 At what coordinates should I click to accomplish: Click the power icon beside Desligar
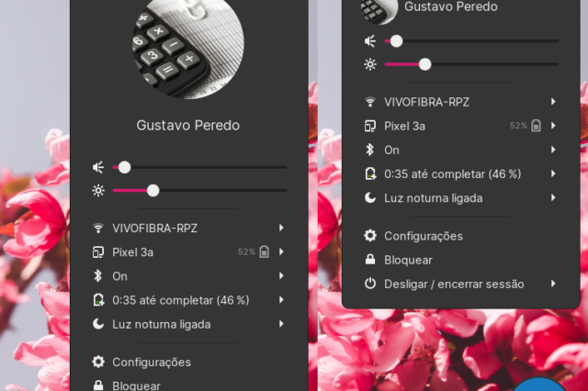[370, 284]
